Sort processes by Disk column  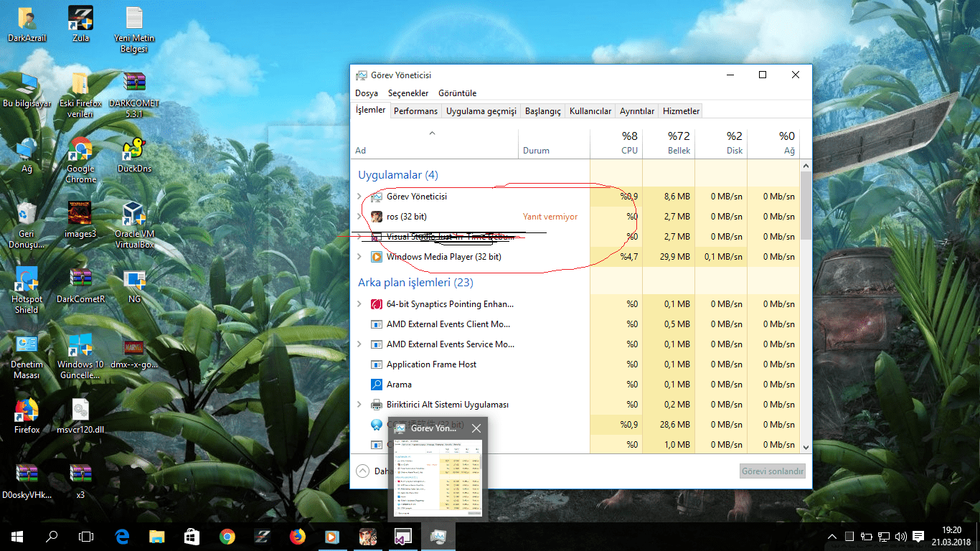721,143
